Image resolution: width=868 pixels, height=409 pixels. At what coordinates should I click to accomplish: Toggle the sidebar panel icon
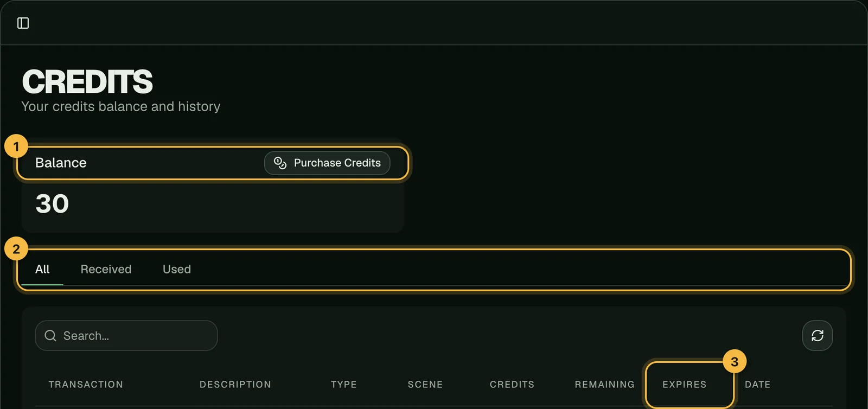coord(23,23)
